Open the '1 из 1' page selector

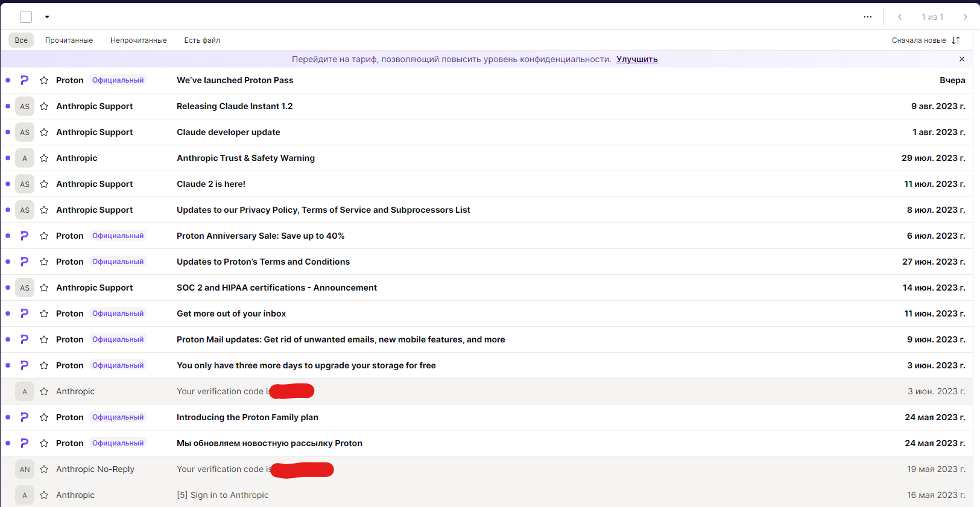click(932, 17)
